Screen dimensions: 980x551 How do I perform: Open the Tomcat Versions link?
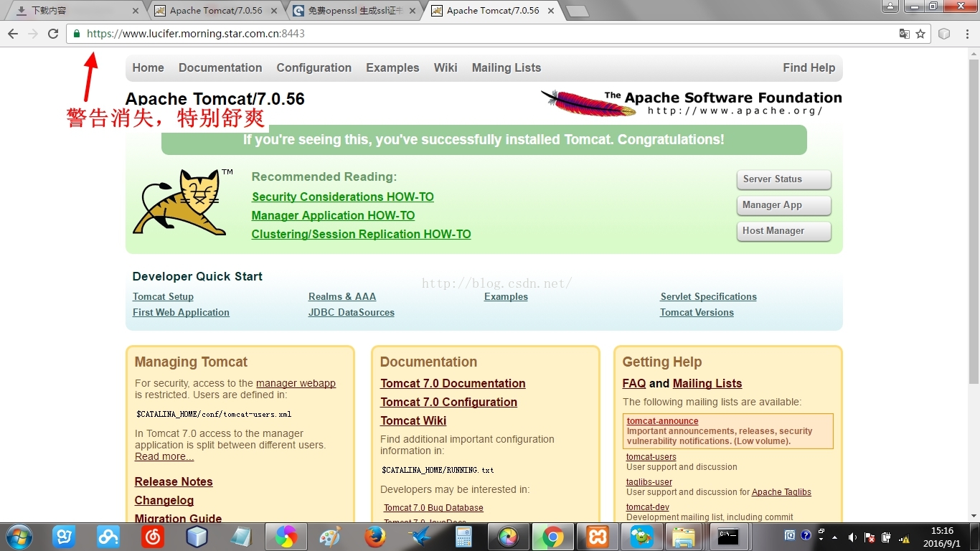697,312
